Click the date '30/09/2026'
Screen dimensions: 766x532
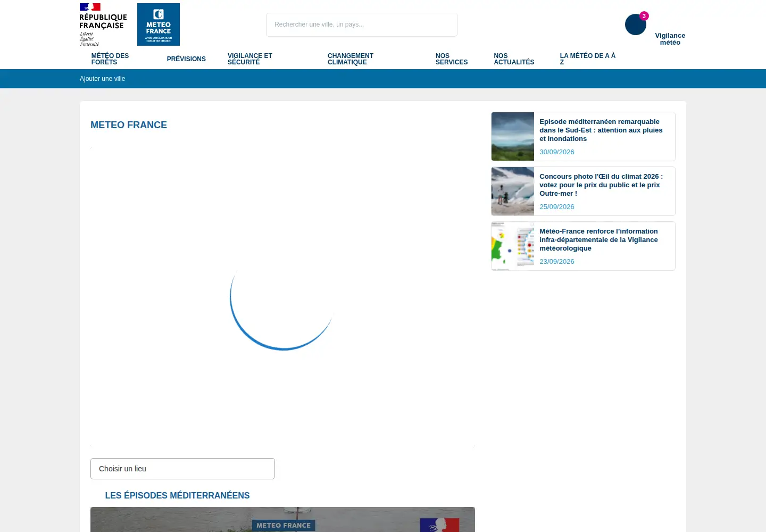coord(557,152)
